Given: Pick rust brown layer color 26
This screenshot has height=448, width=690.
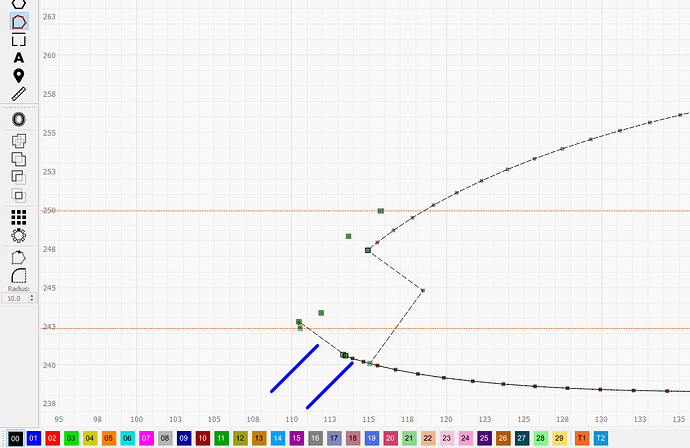Looking at the screenshot, I should click(x=503, y=438).
